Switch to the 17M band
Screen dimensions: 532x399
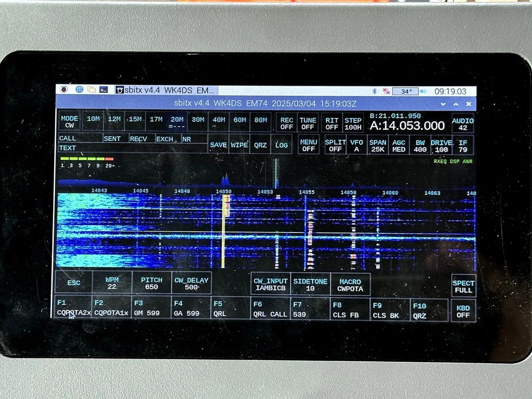(x=156, y=121)
